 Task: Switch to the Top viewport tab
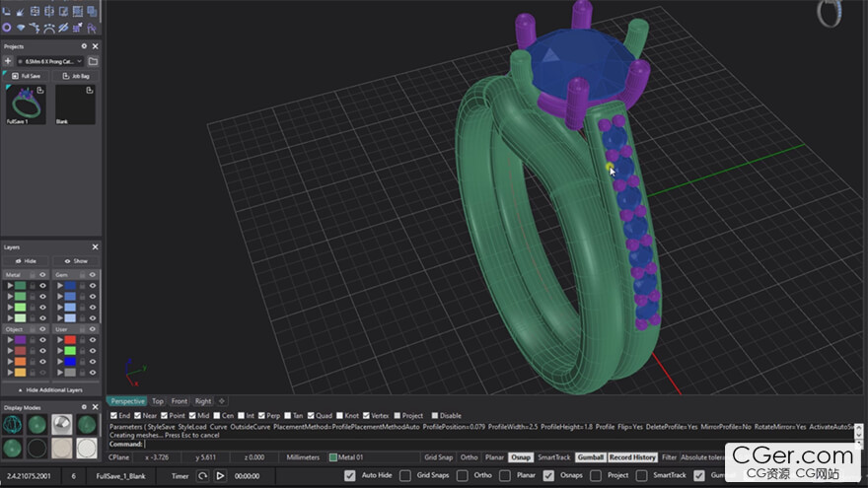158,401
